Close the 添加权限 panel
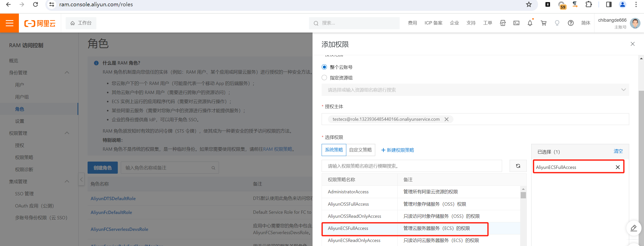 tap(633, 44)
